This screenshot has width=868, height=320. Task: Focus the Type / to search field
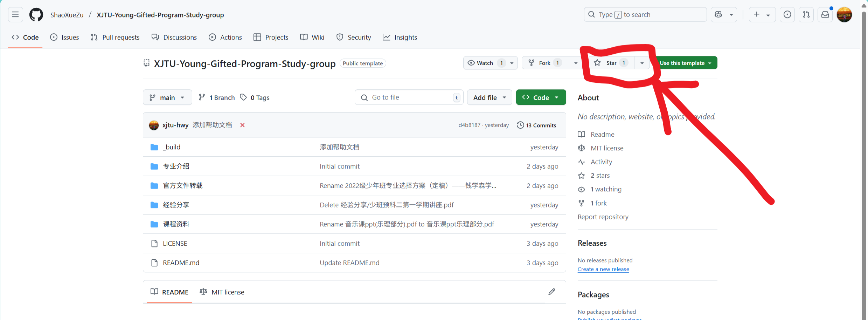645,14
